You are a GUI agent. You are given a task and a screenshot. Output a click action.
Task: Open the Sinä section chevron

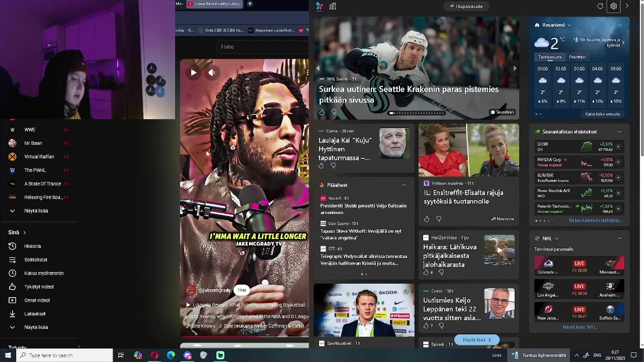point(24,233)
